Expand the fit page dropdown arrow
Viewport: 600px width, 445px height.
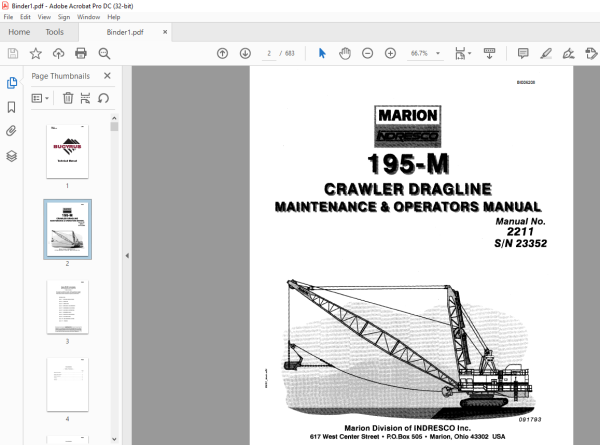click(x=470, y=53)
